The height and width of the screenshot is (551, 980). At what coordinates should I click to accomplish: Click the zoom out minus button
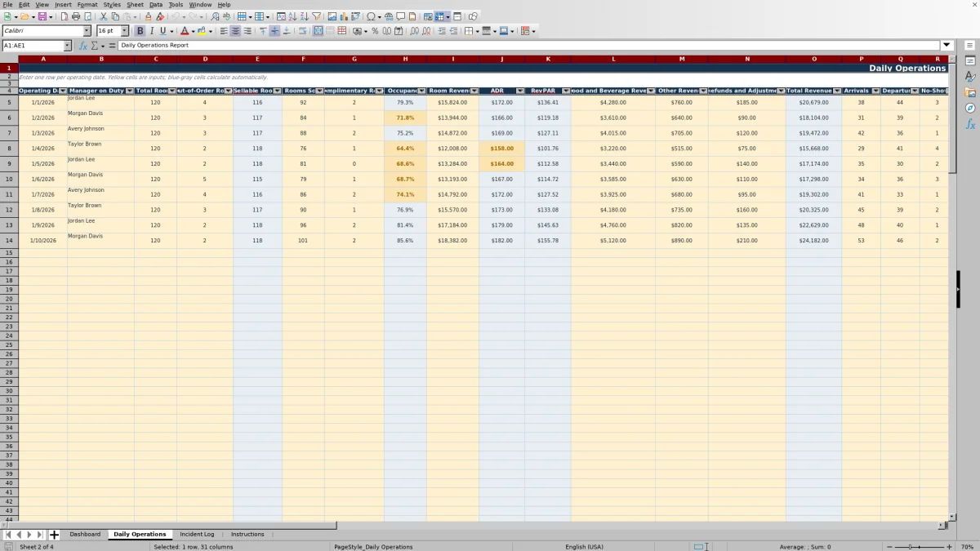point(889,547)
